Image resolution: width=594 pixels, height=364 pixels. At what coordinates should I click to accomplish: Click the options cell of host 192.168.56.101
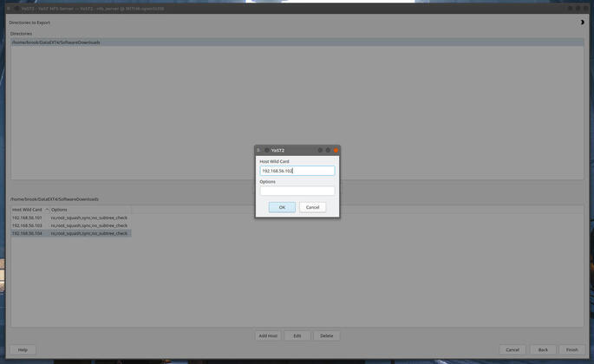(89, 218)
